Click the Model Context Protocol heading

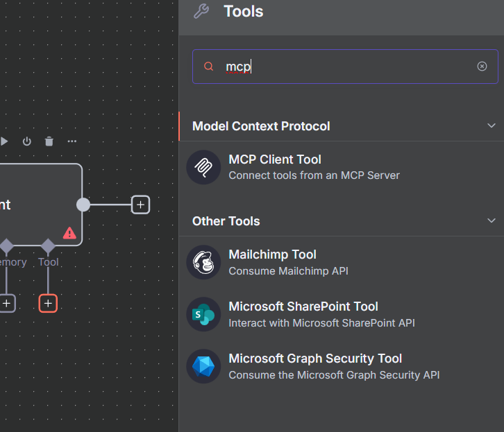click(x=261, y=126)
